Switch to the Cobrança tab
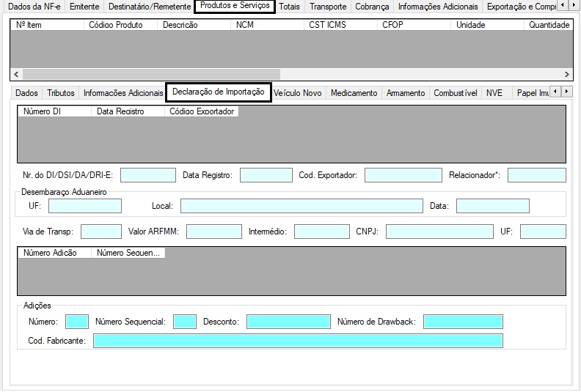The width and height of the screenshot is (581, 392). [x=372, y=7]
